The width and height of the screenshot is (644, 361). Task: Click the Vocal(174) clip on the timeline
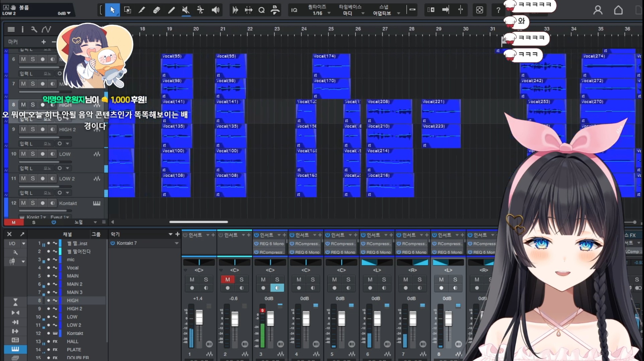331,66
